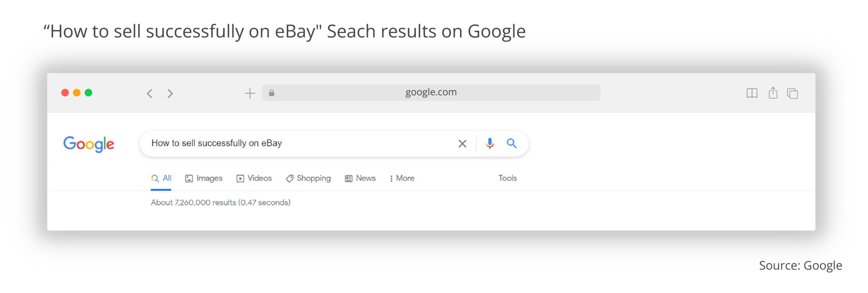Open the bookmarks sidebar icon

coord(751,93)
